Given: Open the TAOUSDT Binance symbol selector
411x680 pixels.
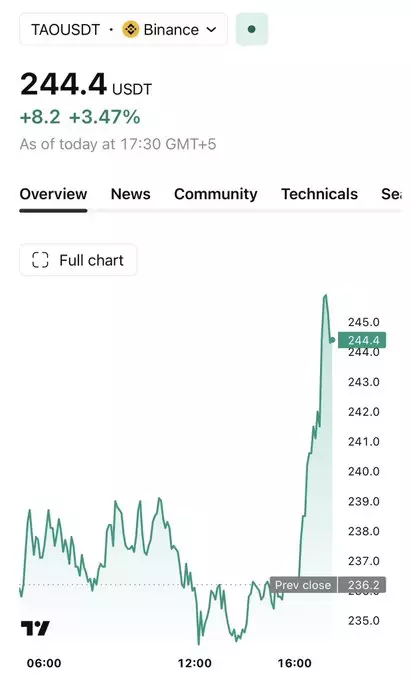Looking at the screenshot, I should click(x=124, y=29).
